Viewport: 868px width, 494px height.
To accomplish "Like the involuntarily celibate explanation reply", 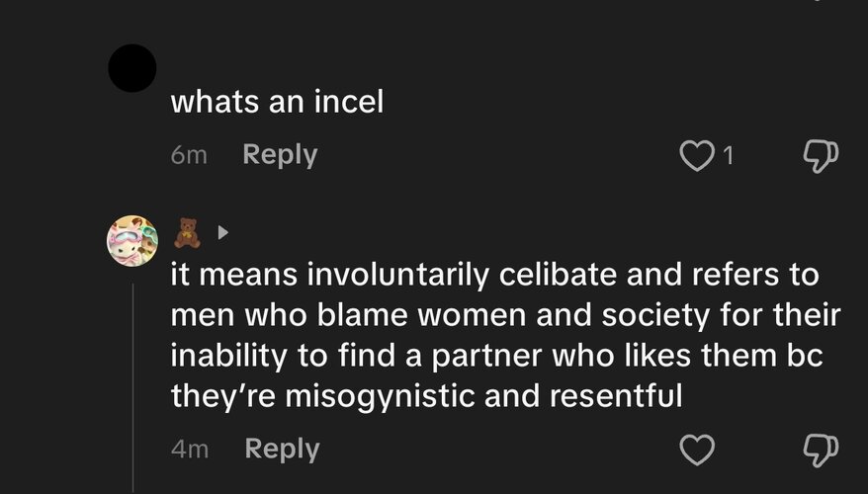I will [696, 450].
